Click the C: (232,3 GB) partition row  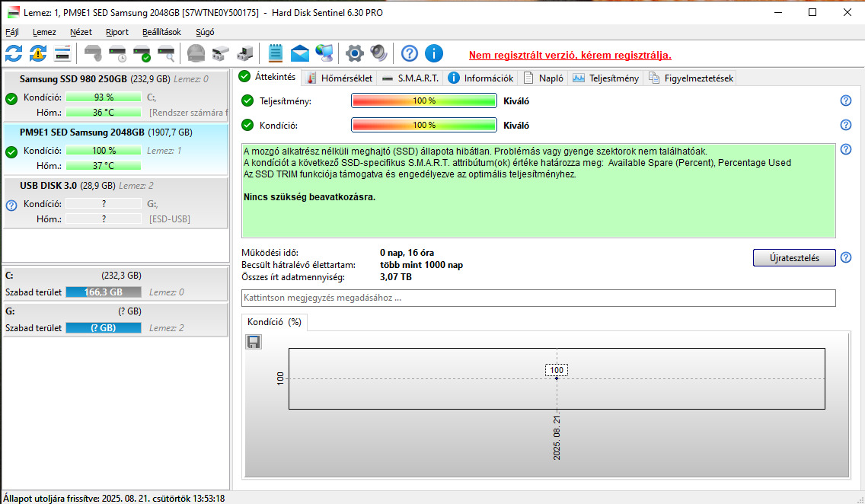pyautogui.click(x=116, y=283)
